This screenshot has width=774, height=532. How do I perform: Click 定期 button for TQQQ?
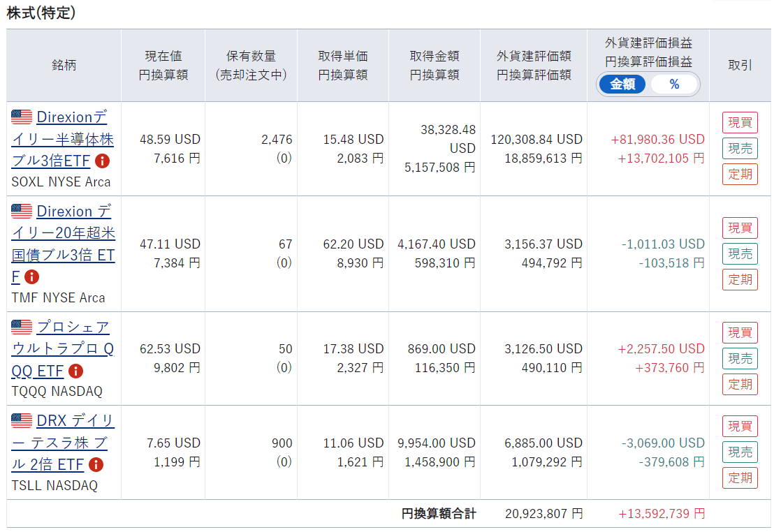740,384
